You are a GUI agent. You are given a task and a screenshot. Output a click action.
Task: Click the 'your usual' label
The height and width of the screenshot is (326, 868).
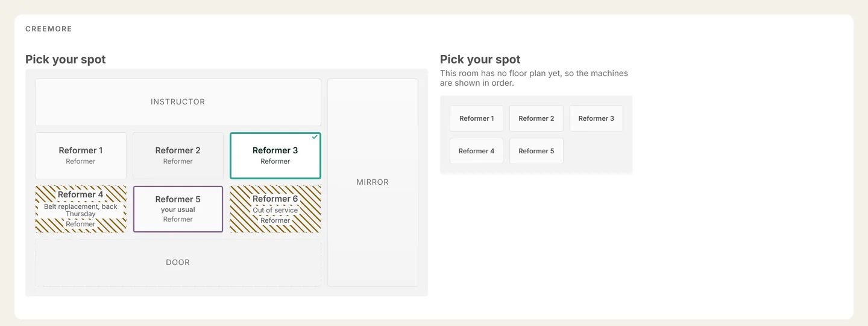(178, 209)
